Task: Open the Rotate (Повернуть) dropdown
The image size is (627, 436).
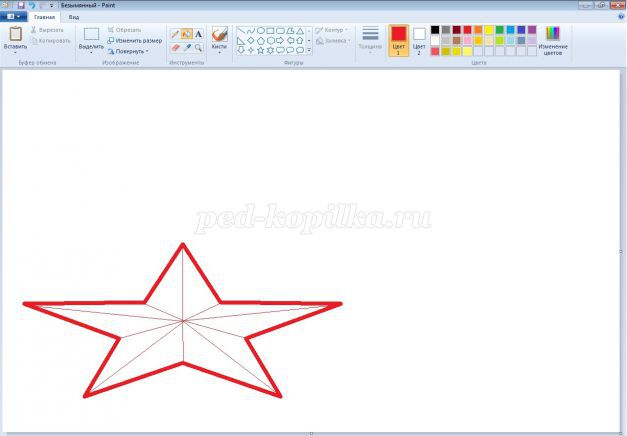Action: [x=128, y=51]
